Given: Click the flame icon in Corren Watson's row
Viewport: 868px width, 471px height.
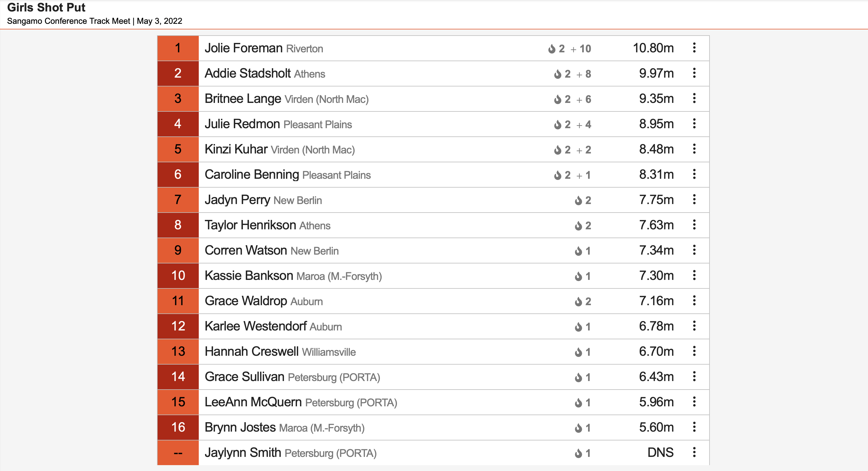Looking at the screenshot, I should 578,251.
